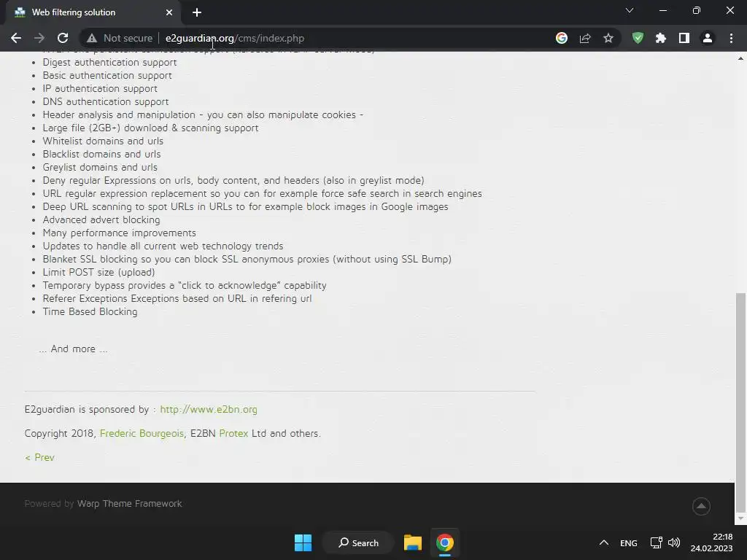747x560 pixels.
Task: Open the Warp Theme Framework link
Action: pos(130,503)
